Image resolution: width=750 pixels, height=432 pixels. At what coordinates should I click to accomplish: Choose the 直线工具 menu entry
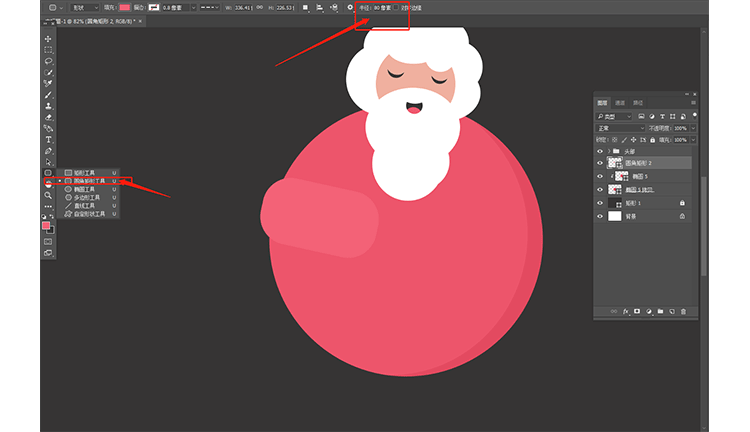88,206
